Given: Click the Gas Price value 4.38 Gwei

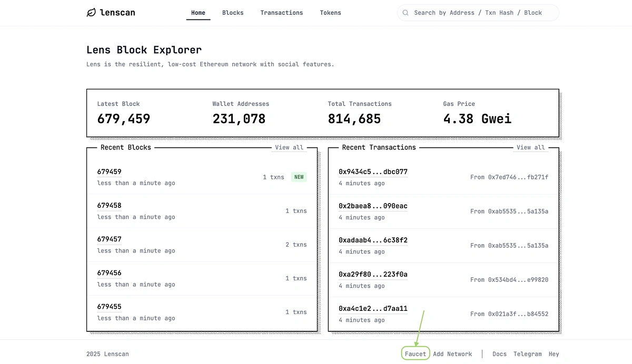Looking at the screenshot, I should [477, 119].
